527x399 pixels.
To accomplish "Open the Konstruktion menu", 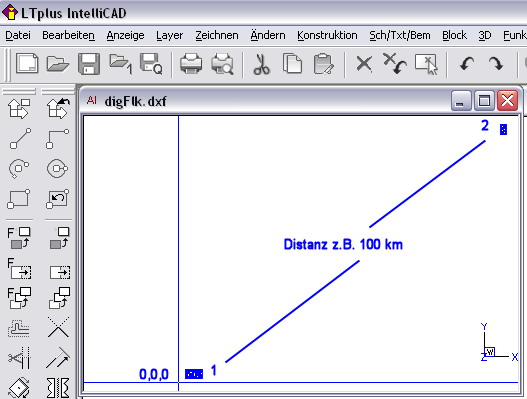I will pos(327,35).
